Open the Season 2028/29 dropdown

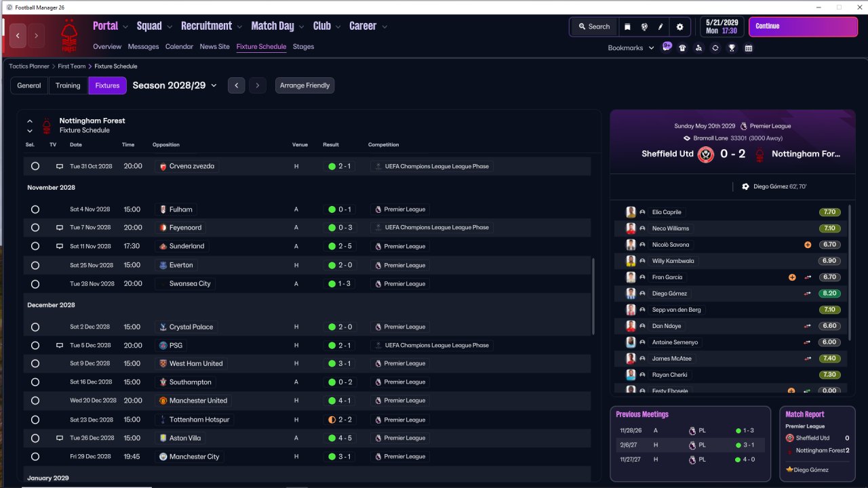(175, 85)
